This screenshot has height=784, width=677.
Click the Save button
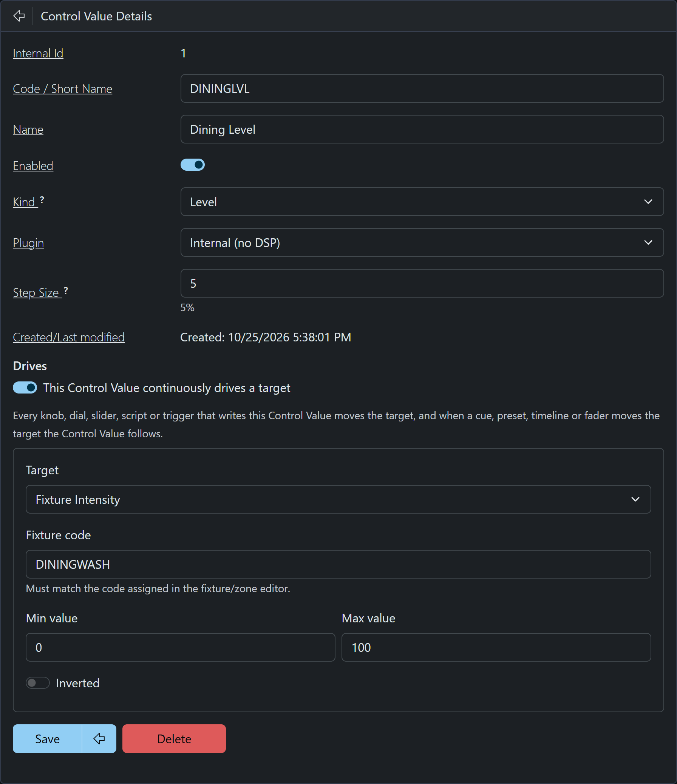click(x=47, y=738)
